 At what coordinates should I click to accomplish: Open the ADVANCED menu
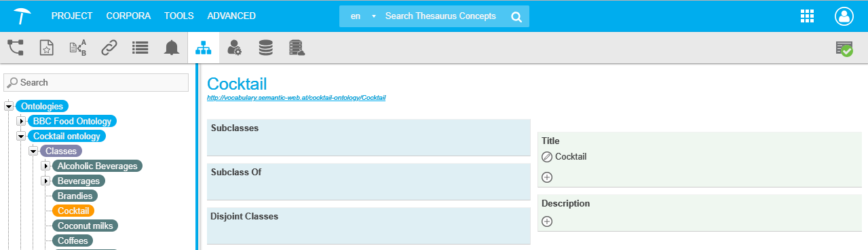point(231,16)
